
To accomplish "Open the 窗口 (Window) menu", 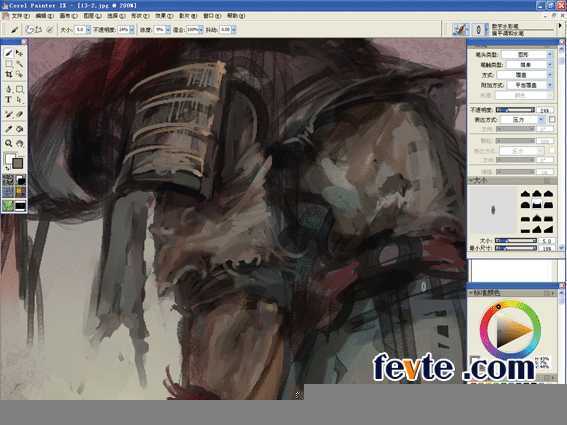I will pos(212,16).
